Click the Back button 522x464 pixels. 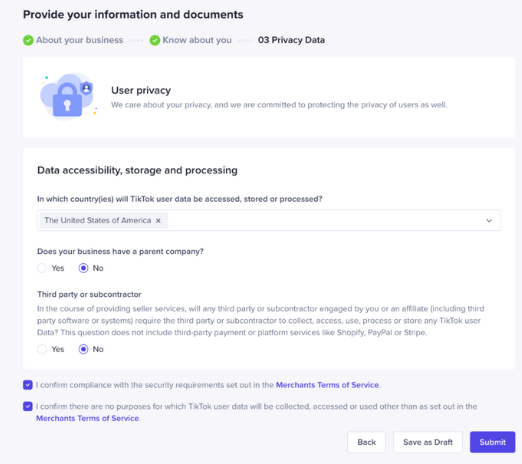(x=366, y=442)
